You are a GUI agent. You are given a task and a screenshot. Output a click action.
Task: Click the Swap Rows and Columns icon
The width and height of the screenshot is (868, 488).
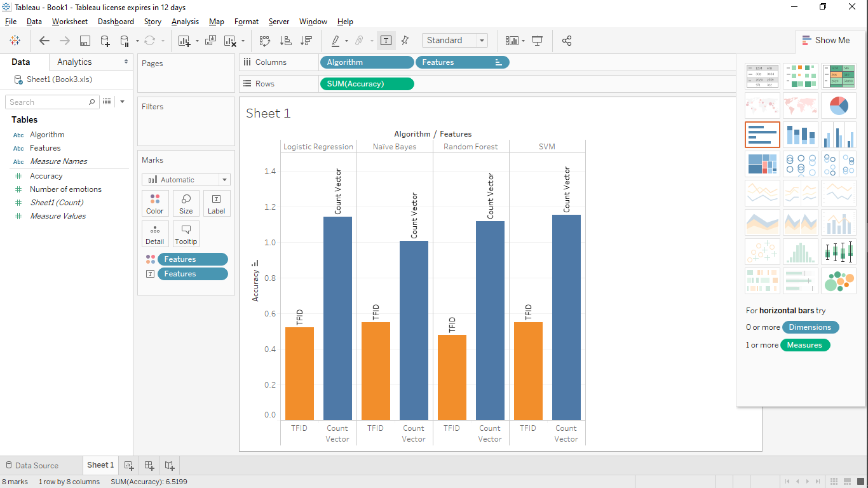click(x=265, y=41)
